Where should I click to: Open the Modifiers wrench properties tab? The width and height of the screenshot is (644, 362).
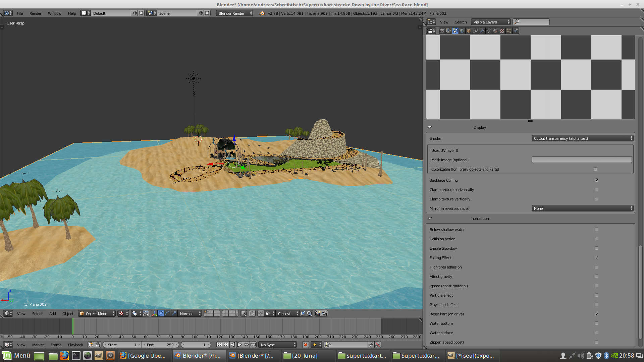coord(482,31)
